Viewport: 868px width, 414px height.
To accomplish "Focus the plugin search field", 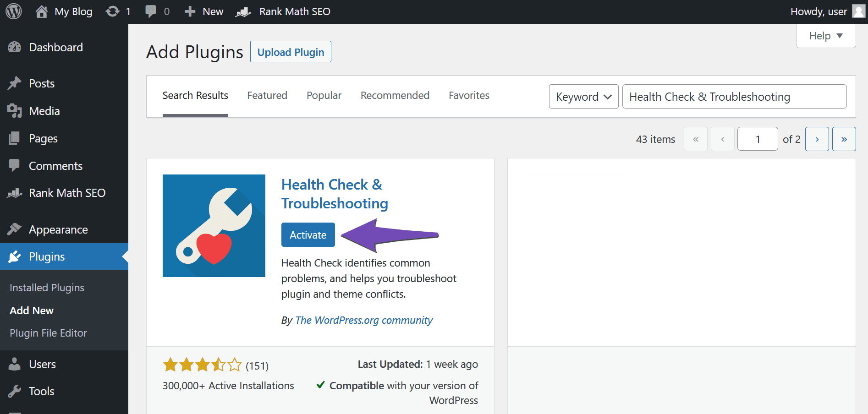I will [x=734, y=97].
